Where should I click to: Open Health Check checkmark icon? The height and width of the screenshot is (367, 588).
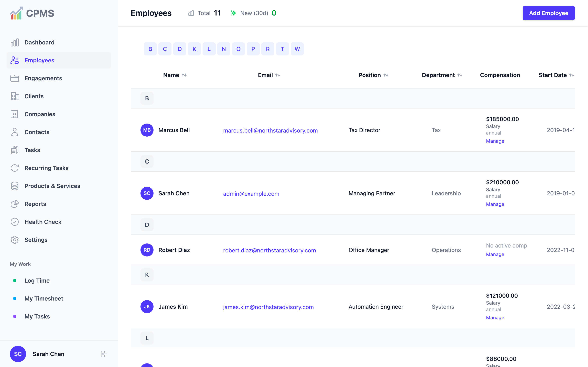pyautogui.click(x=14, y=222)
